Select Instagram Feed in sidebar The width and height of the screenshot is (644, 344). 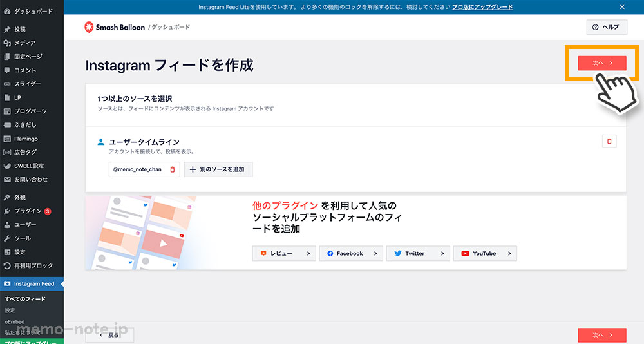(x=32, y=283)
